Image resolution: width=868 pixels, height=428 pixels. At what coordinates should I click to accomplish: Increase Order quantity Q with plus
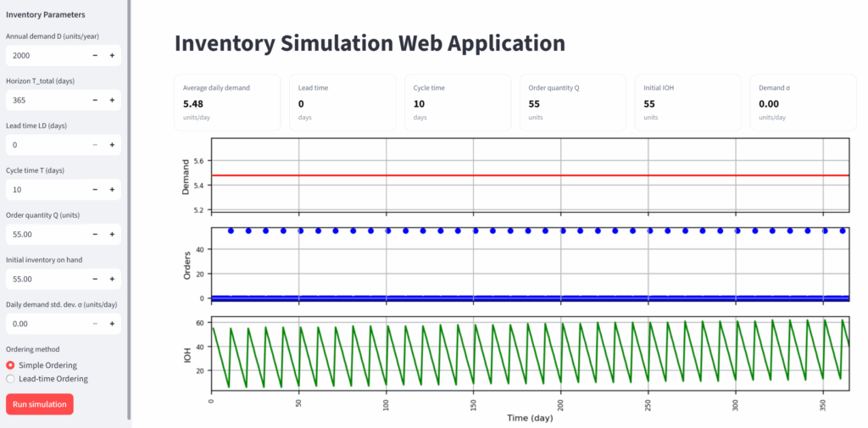pos(112,234)
